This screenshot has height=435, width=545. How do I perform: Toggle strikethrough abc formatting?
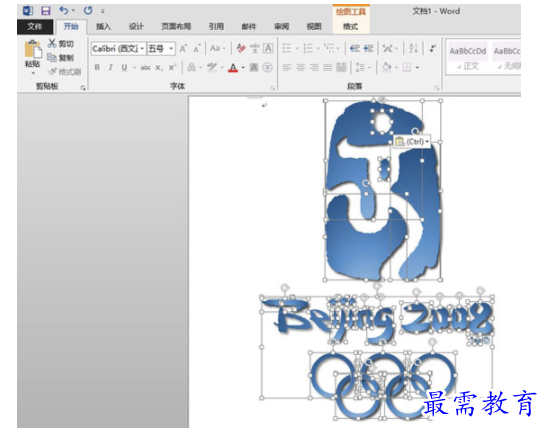[145, 67]
